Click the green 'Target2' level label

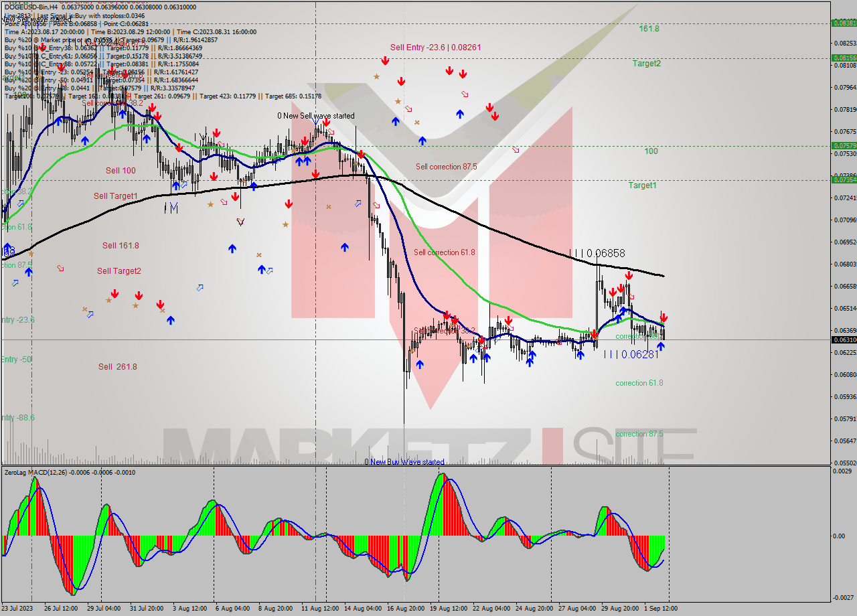tap(647, 64)
